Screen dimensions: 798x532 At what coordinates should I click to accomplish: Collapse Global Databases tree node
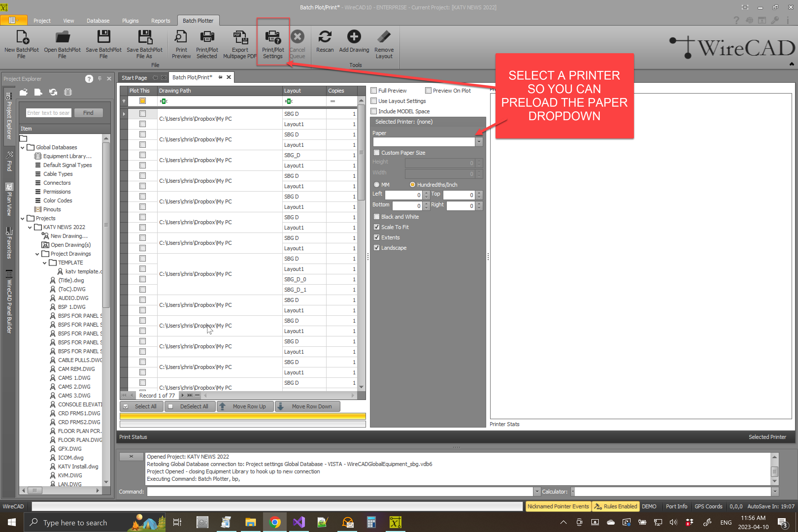pyautogui.click(x=22, y=147)
